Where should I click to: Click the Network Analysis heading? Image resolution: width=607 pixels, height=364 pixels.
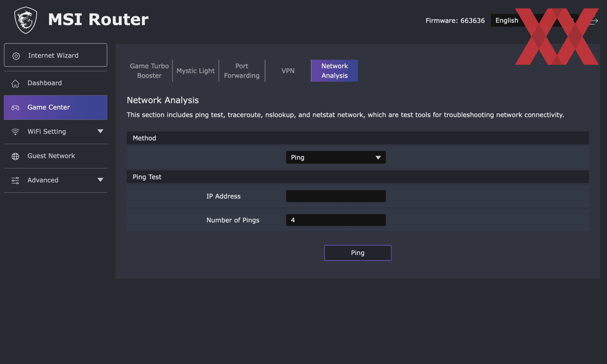tap(163, 100)
